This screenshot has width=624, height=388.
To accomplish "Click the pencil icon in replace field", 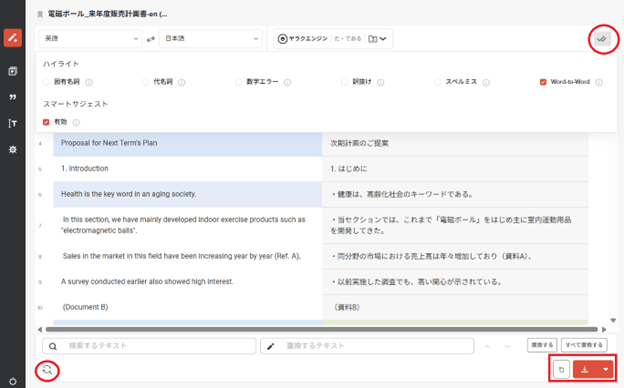I will point(271,346).
